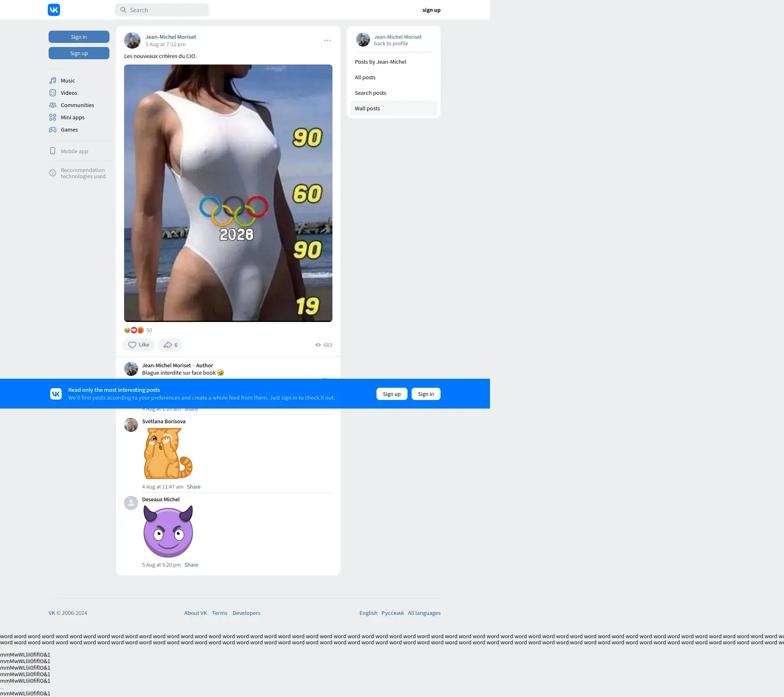Toggle Like heart on the post

tap(132, 345)
